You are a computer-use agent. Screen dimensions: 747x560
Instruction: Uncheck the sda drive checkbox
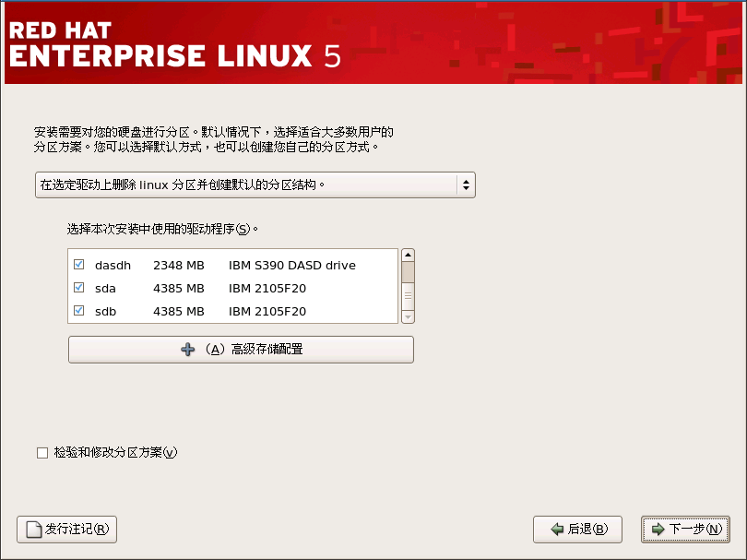click(x=79, y=288)
